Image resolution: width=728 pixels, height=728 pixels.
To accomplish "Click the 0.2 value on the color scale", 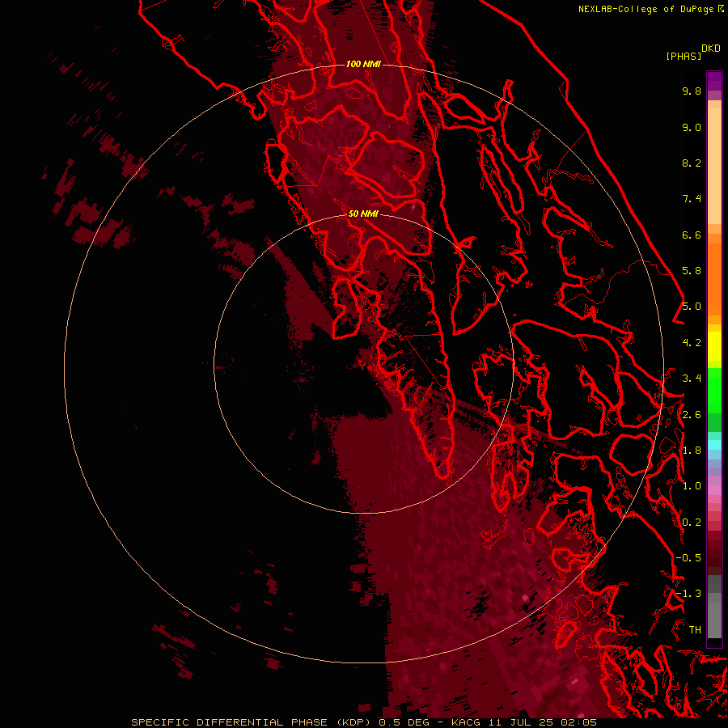I will 692,523.
